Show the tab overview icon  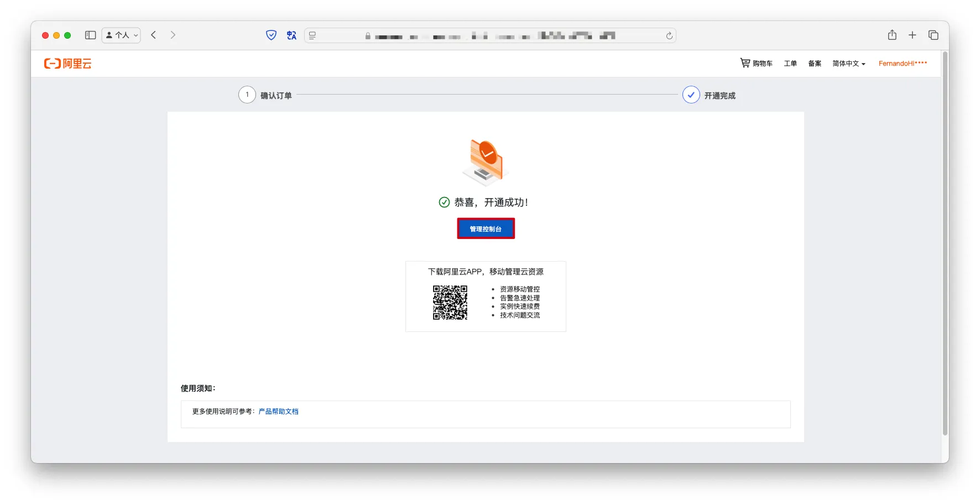[934, 35]
